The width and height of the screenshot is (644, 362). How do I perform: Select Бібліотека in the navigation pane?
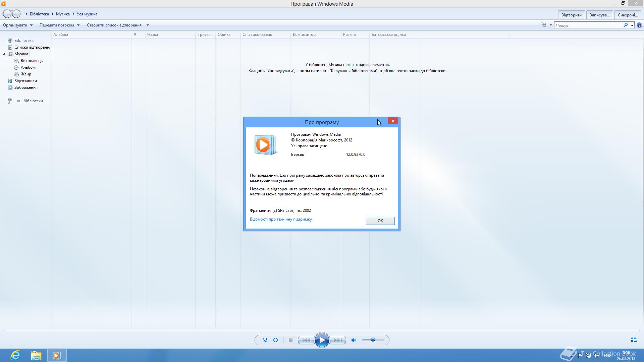pyautogui.click(x=24, y=41)
